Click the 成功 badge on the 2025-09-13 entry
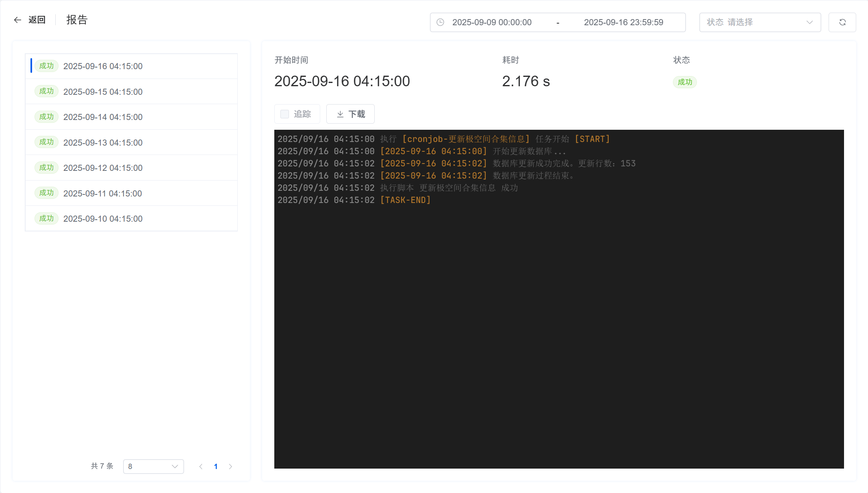868x493 pixels. (x=46, y=142)
